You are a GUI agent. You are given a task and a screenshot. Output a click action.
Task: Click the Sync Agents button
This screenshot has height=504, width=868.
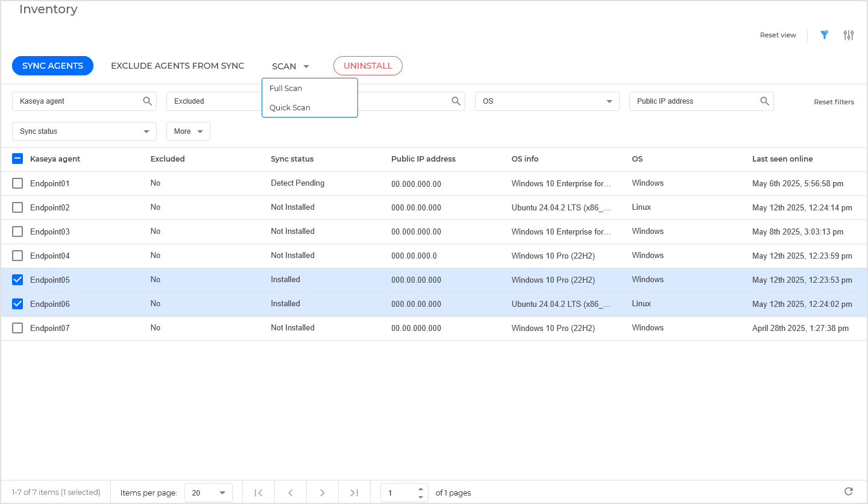[52, 66]
